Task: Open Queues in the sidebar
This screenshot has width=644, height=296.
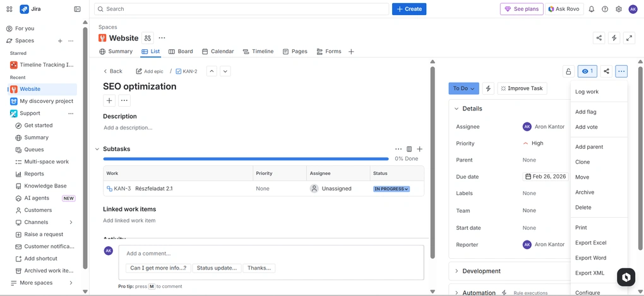Action: click(34, 150)
